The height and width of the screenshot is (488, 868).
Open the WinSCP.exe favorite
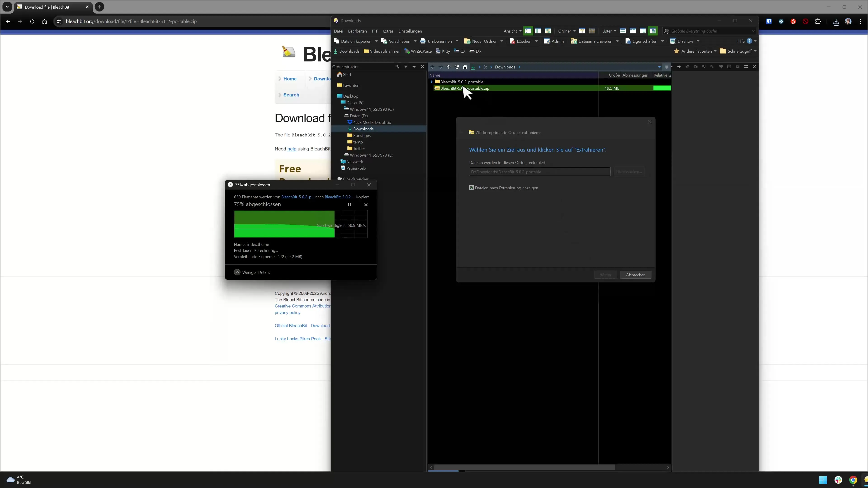[x=418, y=51]
